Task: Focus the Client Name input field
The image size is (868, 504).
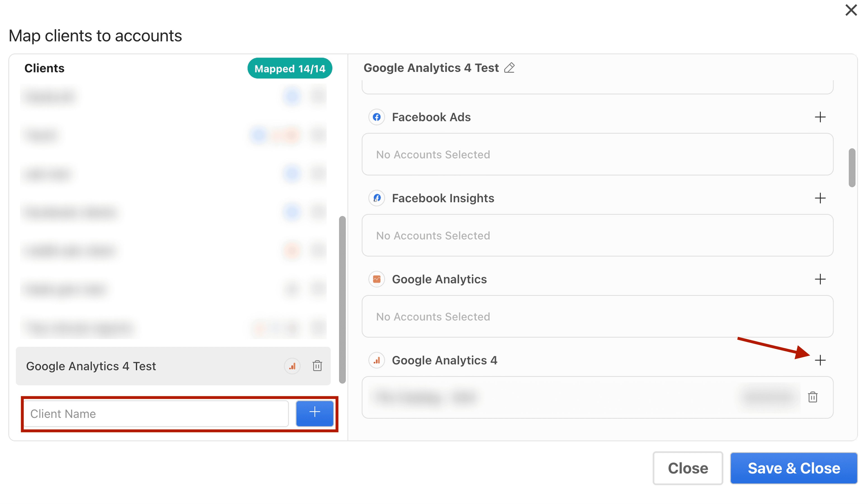Action: (x=156, y=413)
